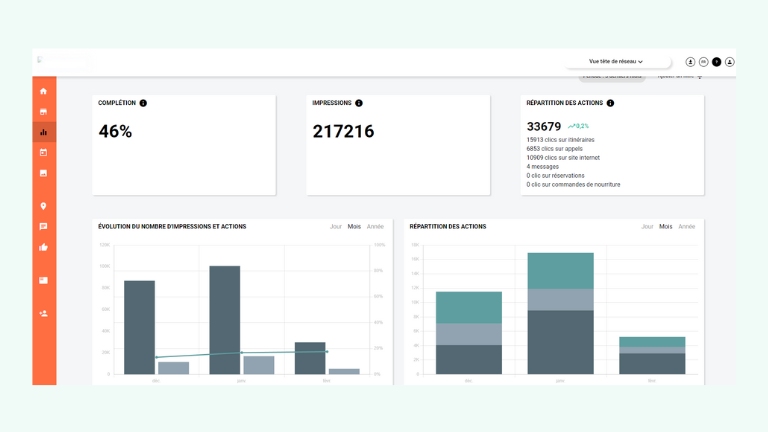This screenshot has height=432, width=768.
Task: Click the add filter option
Action: coord(680,77)
